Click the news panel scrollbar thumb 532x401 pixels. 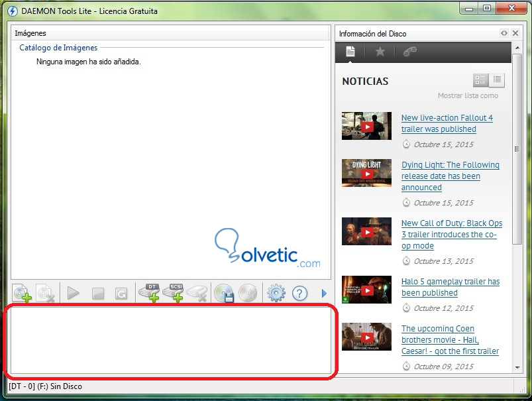pos(517,149)
